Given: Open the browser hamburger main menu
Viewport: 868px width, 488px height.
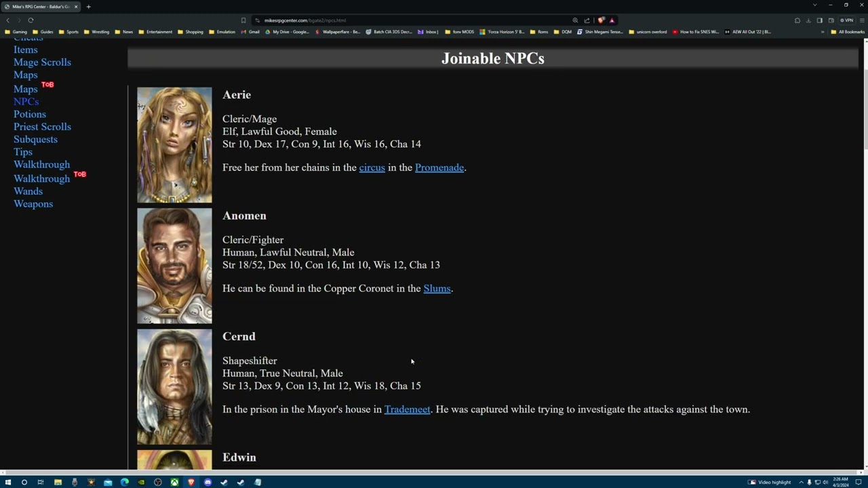Looking at the screenshot, I should click(862, 20).
